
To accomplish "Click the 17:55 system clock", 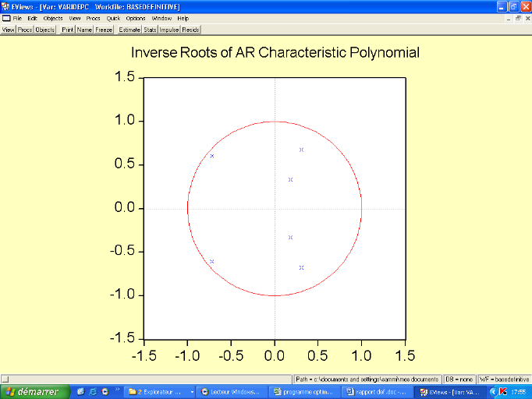I will pyautogui.click(x=519, y=392).
